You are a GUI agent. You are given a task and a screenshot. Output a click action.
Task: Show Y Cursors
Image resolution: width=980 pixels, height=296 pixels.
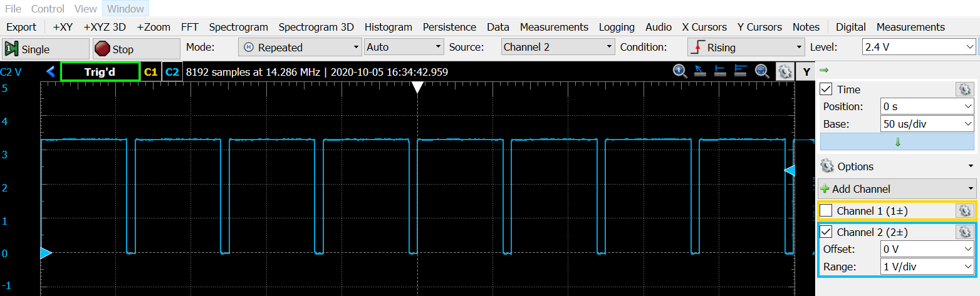pyautogui.click(x=759, y=27)
